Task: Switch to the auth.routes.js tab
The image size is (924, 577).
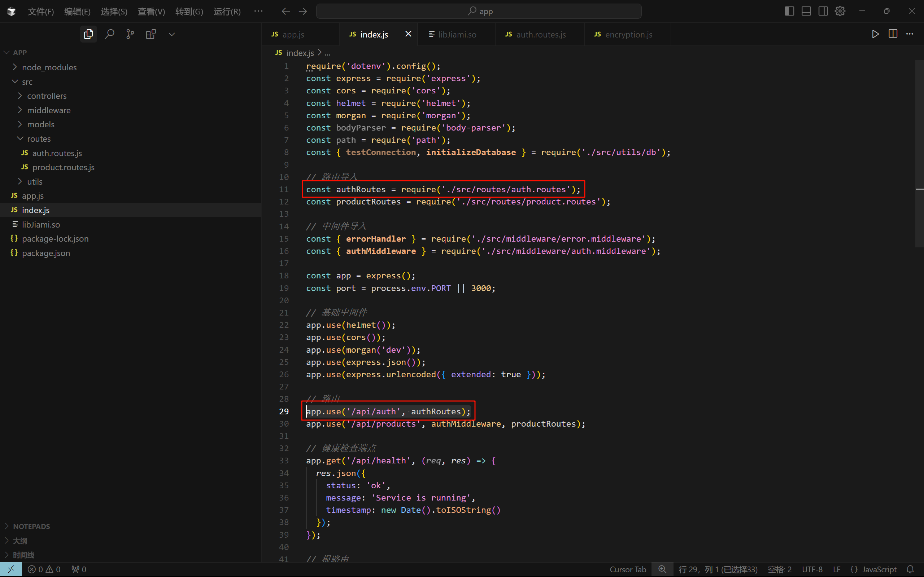Action: [x=540, y=34]
